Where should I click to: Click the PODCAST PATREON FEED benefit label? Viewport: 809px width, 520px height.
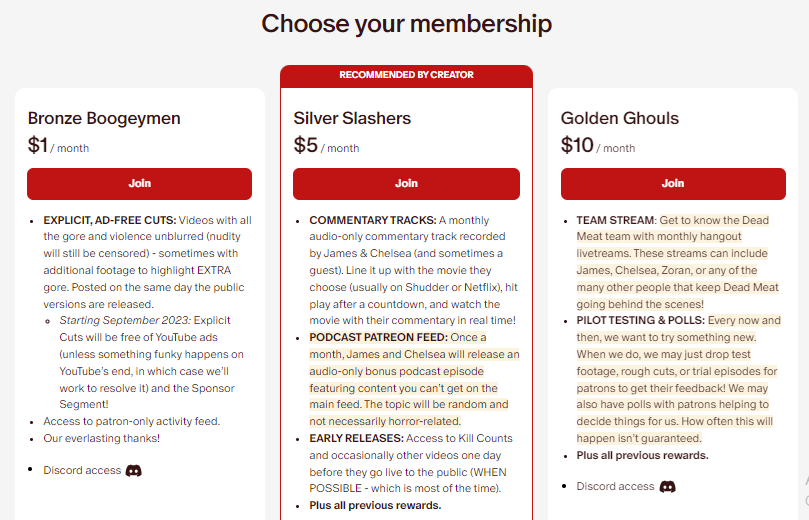coord(378,337)
